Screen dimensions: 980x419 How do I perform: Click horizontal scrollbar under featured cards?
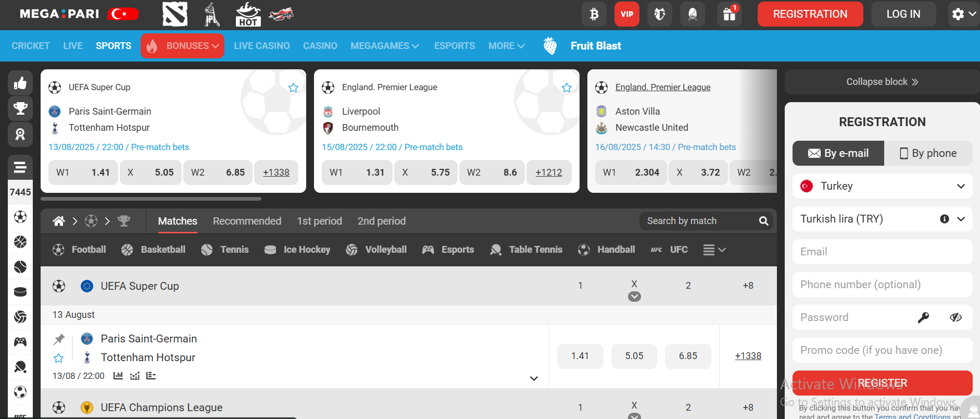151,199
